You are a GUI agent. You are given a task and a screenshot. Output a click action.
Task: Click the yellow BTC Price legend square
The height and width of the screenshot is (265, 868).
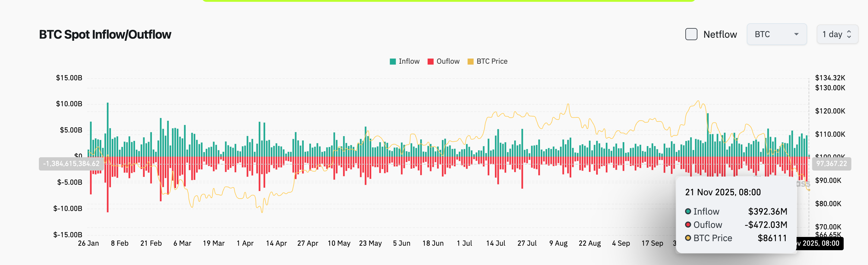tap(470, 62)
